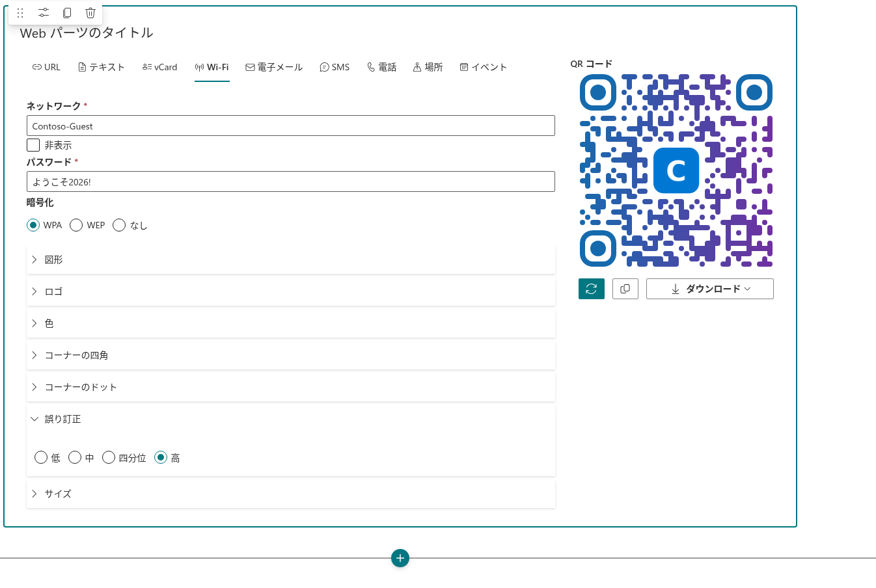Choose WEP encryption option
Screen dimensions: 876x588
[x=76, y=225]
